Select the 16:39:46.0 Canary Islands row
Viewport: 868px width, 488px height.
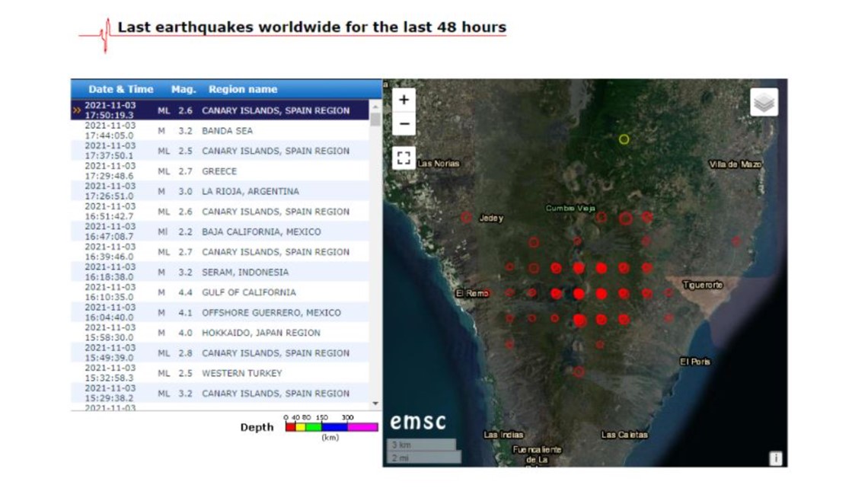coord(220,252)
